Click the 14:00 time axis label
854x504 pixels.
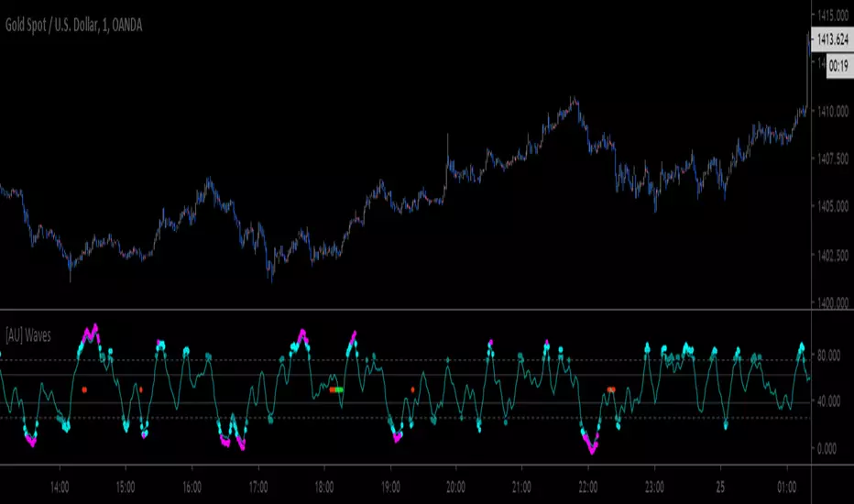60,488
